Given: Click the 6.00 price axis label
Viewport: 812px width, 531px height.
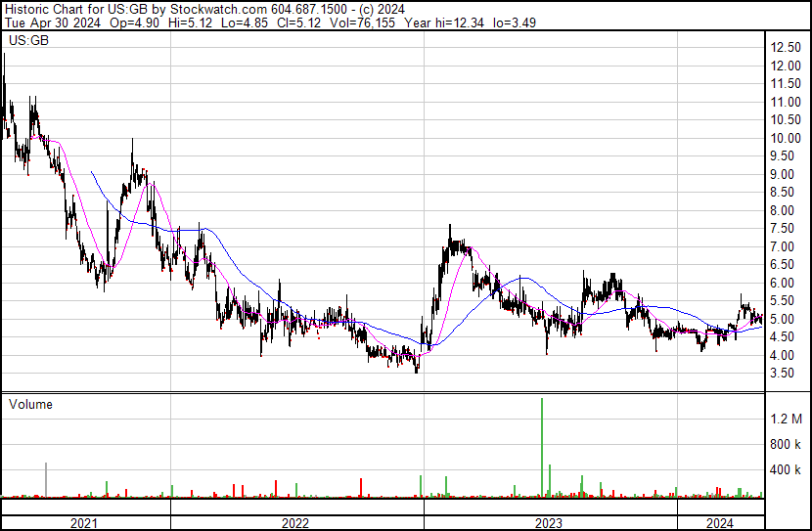Looking at the screenshot, I should [782, 283].
